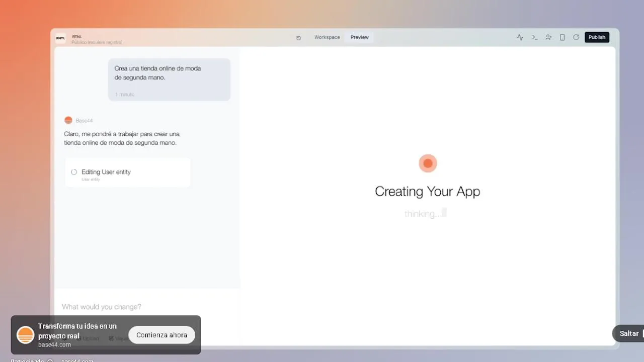Switch to the Workspace tab
This screenshot has width=644, height=362.
point(327,37)
